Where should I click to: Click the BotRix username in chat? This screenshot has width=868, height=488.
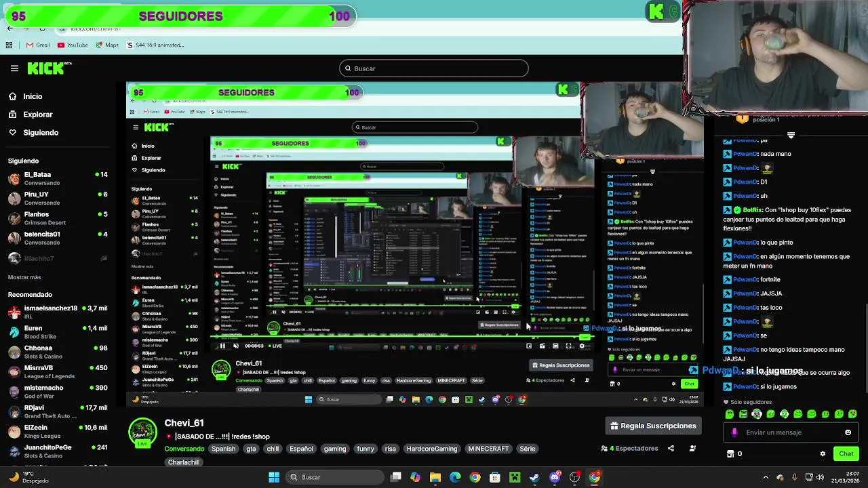(x=753, y=210)
